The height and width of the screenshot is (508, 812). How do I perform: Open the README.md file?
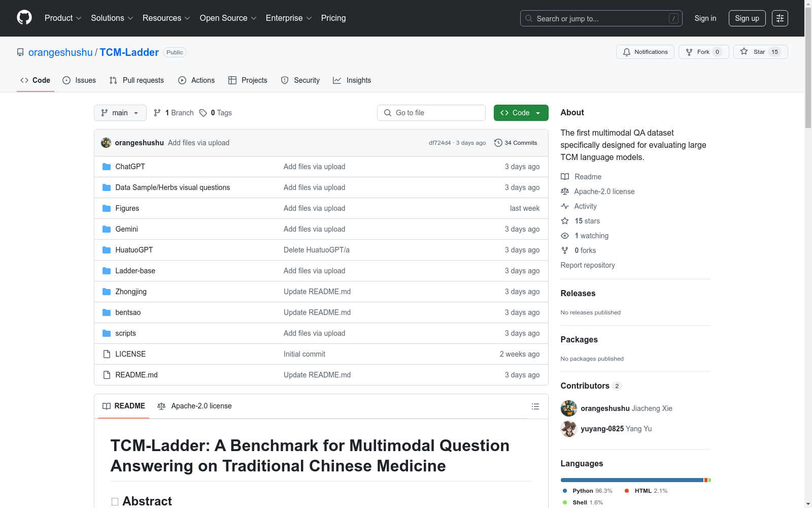tap(137, 375)
